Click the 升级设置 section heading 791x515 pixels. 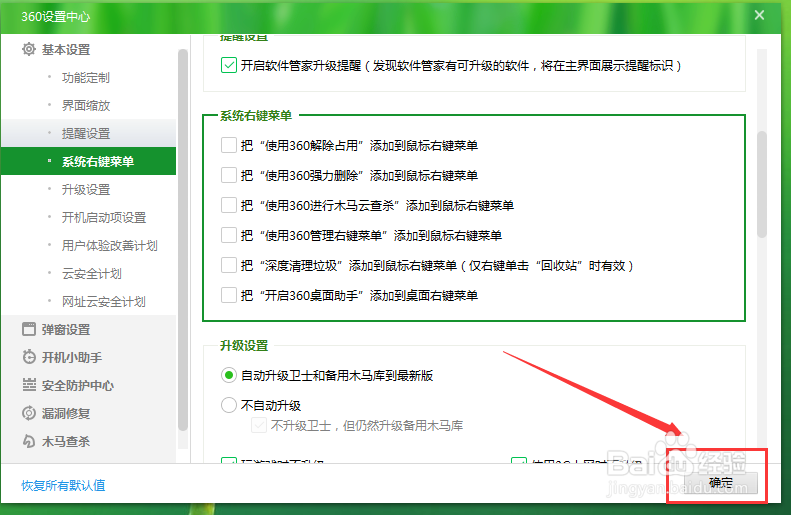click(244, 346)
